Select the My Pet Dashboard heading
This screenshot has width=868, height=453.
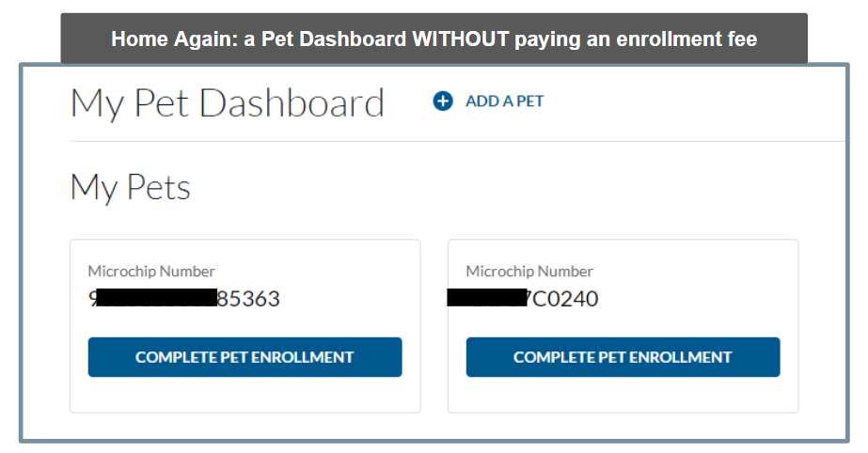pyautogui.click(x=227, y=102)
